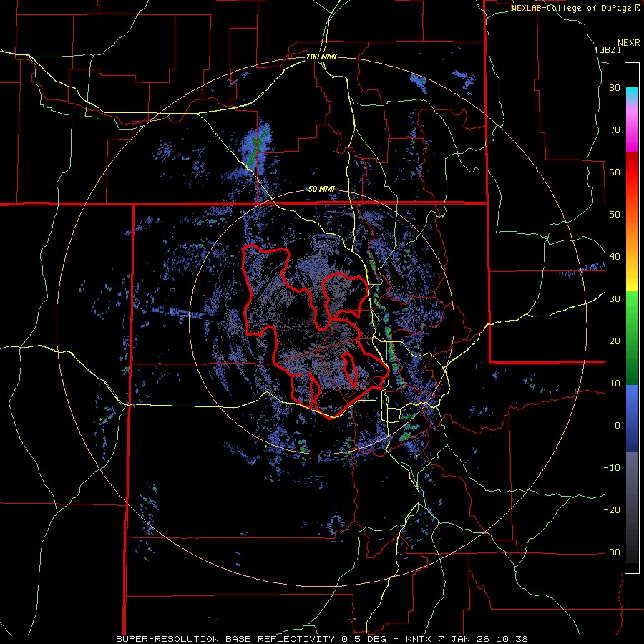Viewport: 644px width, 644px height.
Task: Click the "SUPER-RESOLUTION BASE REFLECTIVITY" caption text
Action: (x=225, y=639)
